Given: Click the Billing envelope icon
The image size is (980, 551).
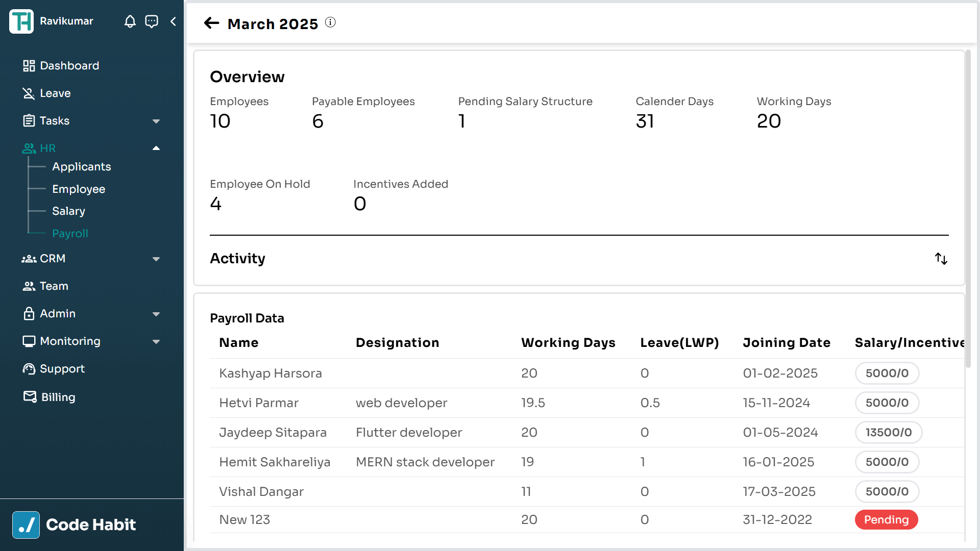Looking at the screenshot, I should pyautogui.click(x=30, y=396).
